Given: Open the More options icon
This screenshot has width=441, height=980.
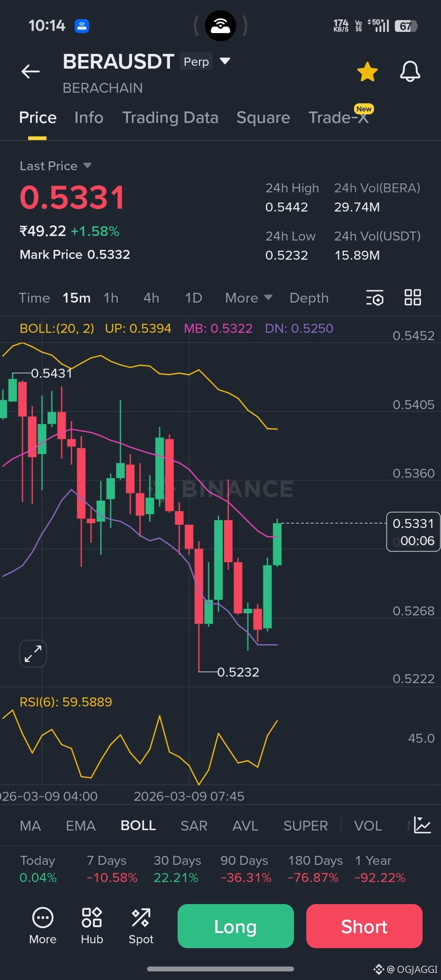Looking at the screenshot, I should coord(43,926).
